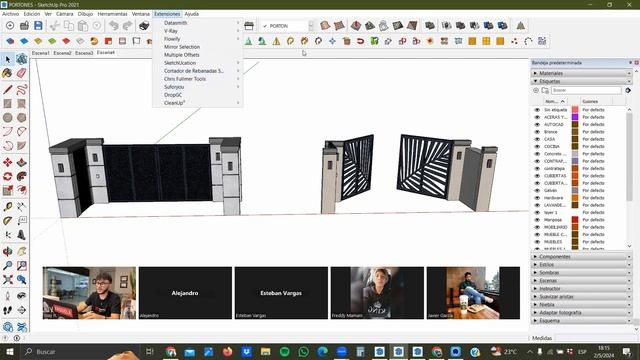This screenshot has height=360, width=640.
Task: Click the Print icon in toolbar
Action: point(144,26)
